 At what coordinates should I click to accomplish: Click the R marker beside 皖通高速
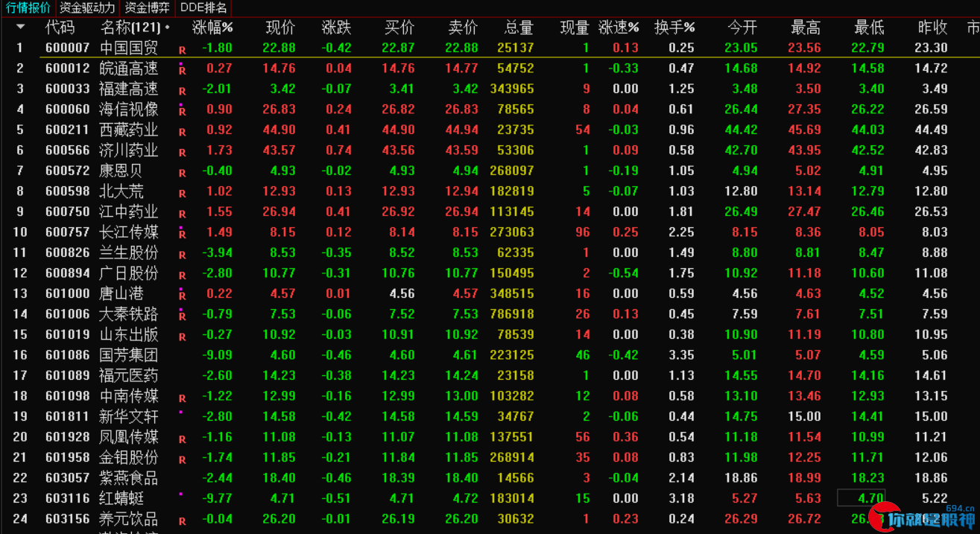coord(182,70)
